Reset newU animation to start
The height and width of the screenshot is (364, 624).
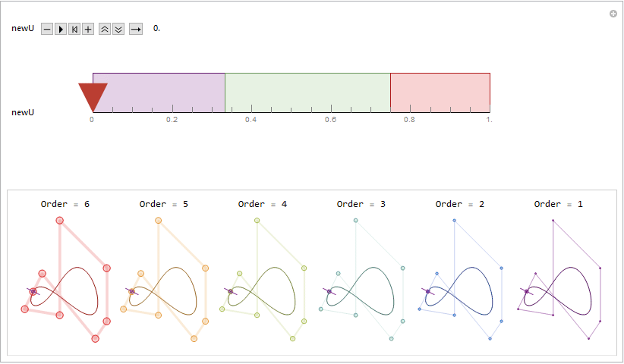pos(74,29)
